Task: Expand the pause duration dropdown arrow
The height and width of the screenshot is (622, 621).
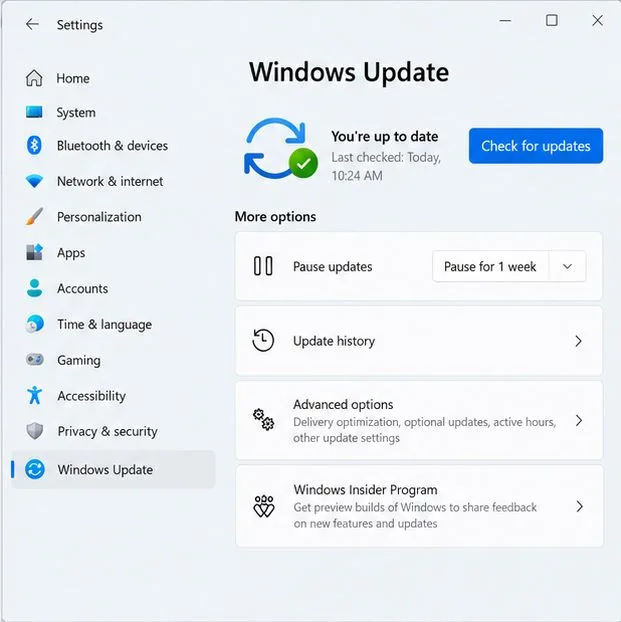Action: click(x=567, y=266)
